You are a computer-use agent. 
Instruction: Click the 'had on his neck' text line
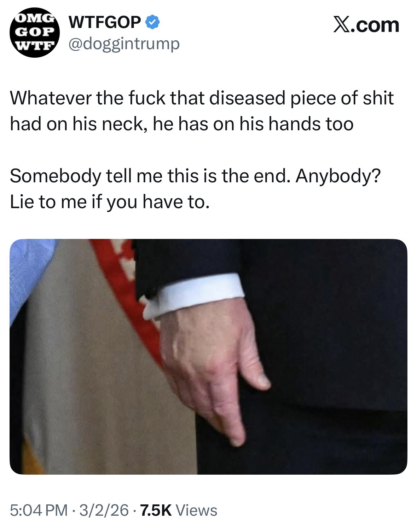click(182, 124)
